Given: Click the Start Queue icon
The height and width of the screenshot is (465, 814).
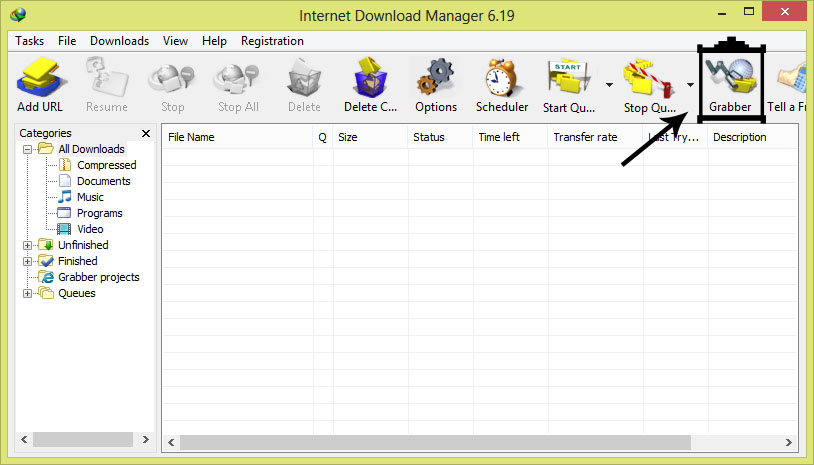Looking at the screenshot, I should (568, 79).
